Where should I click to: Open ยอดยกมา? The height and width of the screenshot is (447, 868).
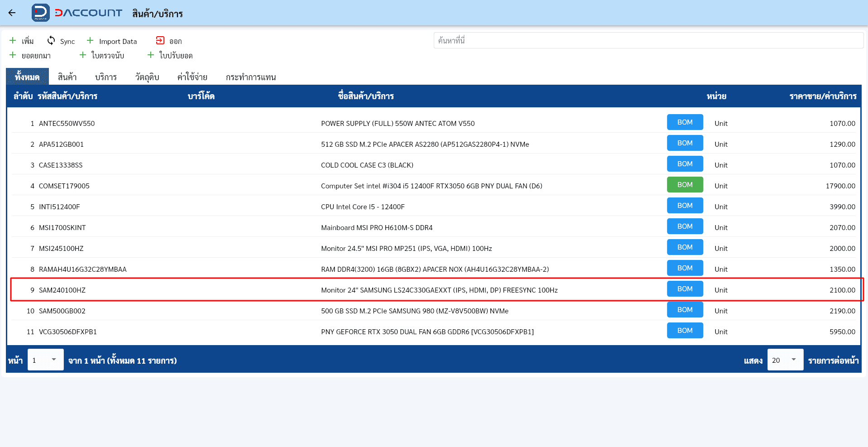[x=36, y=56]
